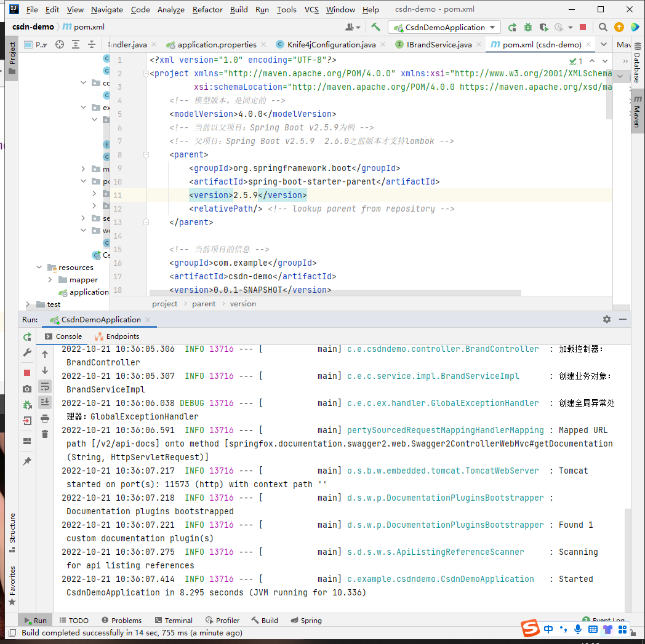The image size is (645, 644).
Task: Open Run window settings gear
Action: point(607,319)
